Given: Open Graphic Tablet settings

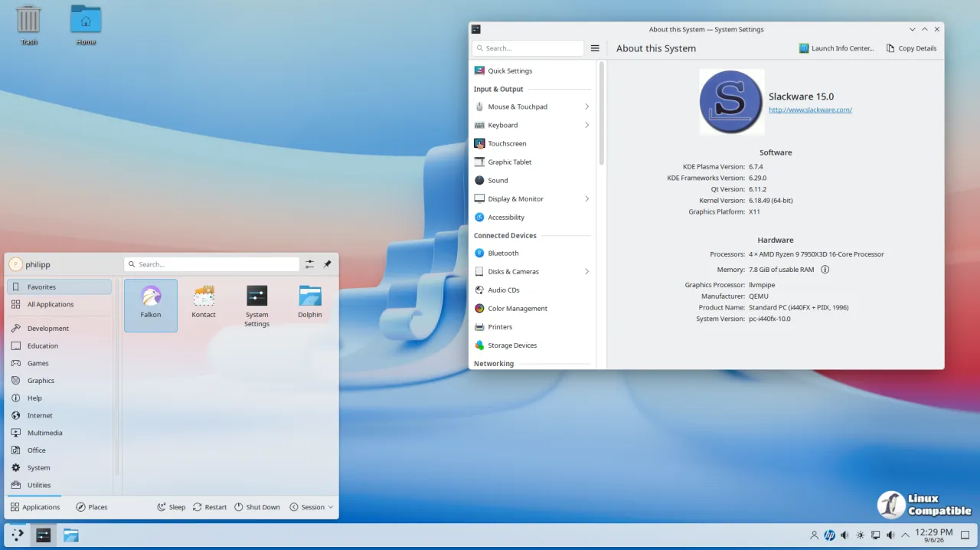Looking at the screenshot, I should [532, 162].
